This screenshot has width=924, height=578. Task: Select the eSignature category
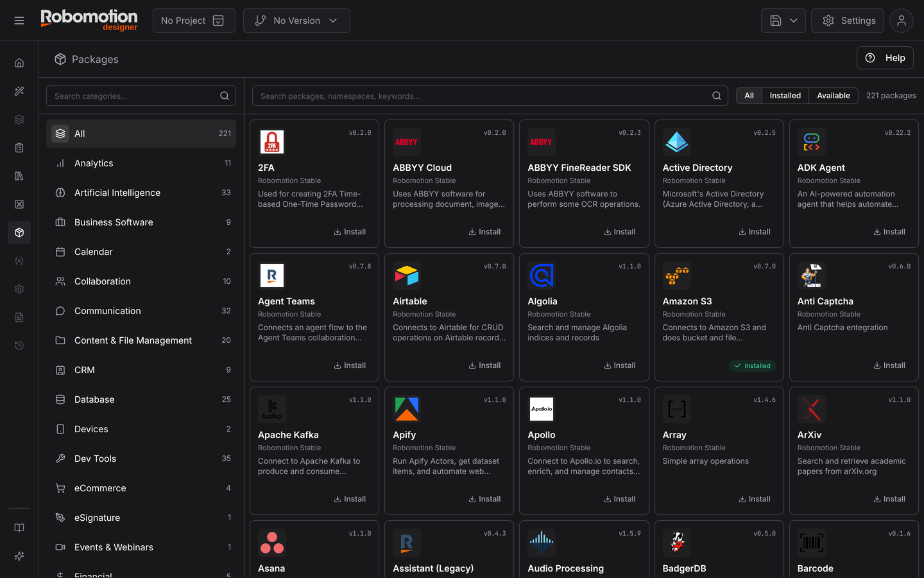[x=141, y=518]
